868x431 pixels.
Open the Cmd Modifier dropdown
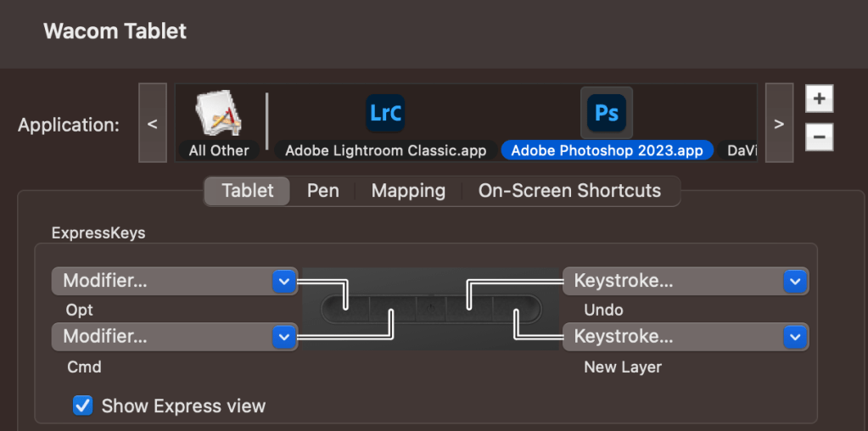pyautogui.click(x=175, y=337)
